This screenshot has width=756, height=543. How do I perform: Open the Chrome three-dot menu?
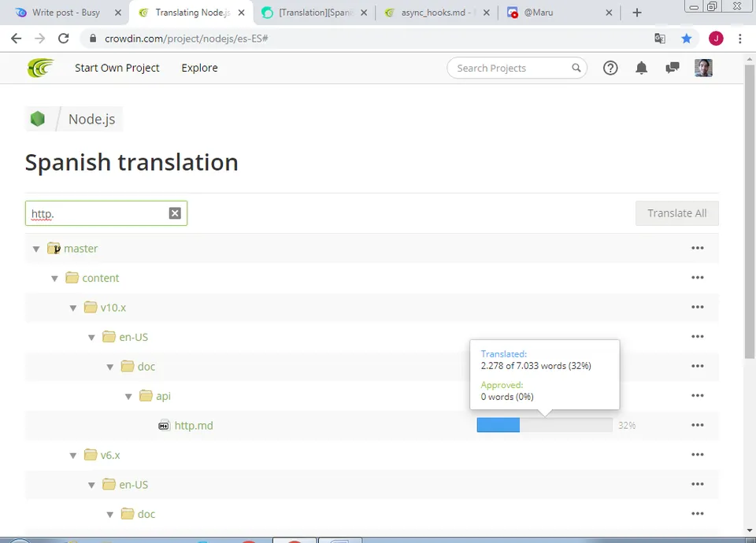coord(740,39)
